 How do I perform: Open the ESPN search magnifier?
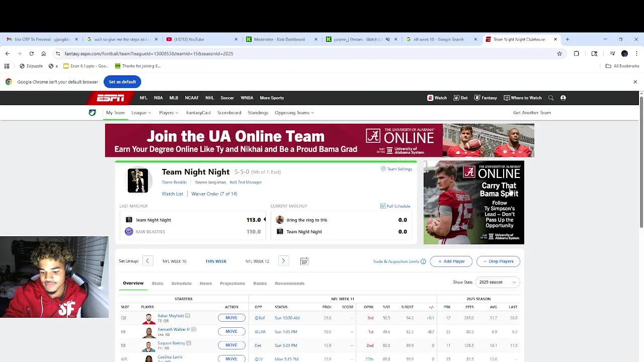click(x=551, y=98)
